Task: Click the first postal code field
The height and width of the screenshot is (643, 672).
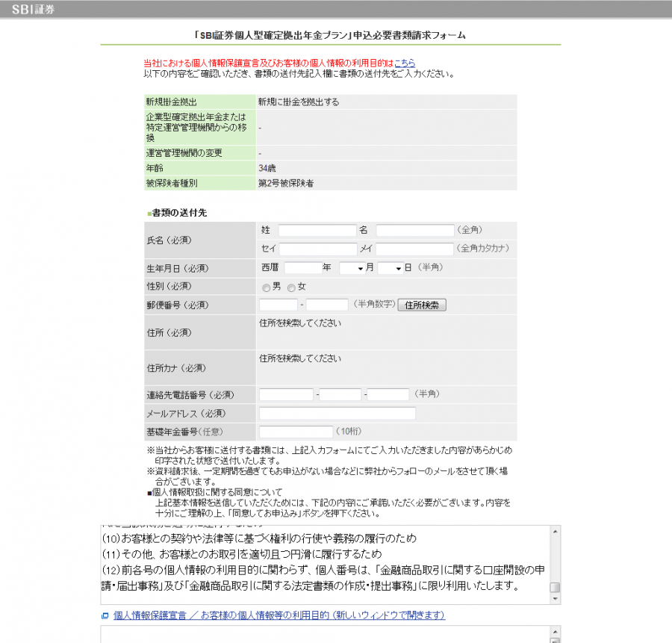Action: pyautogui.click(x=279, y=305)
